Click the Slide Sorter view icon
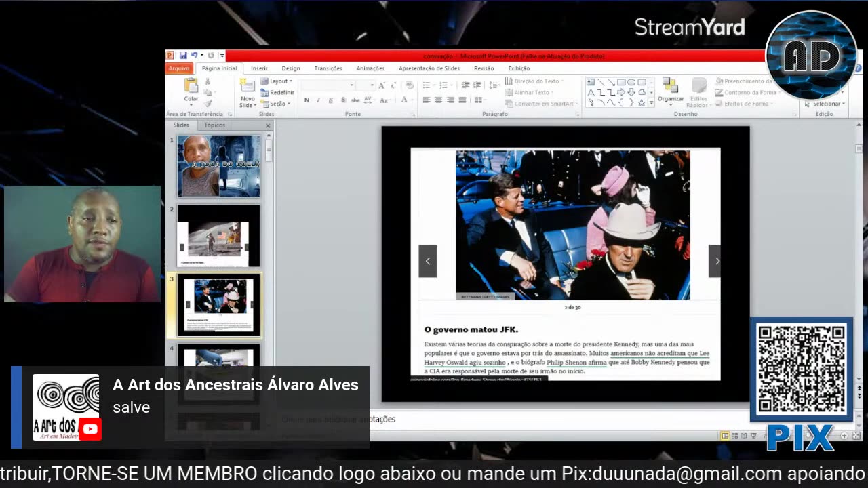 click(x=735, y=435)
